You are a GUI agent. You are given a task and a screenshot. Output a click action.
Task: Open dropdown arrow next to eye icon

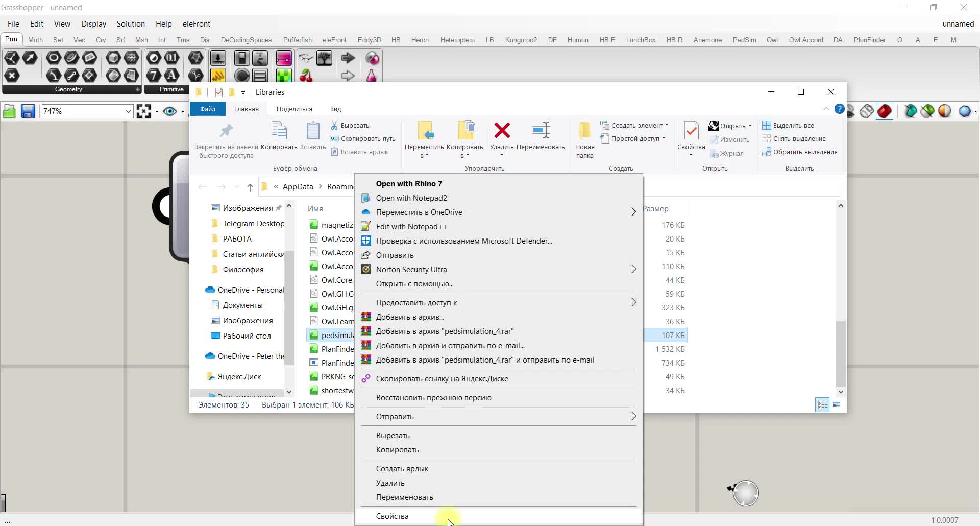click(183, 111)
